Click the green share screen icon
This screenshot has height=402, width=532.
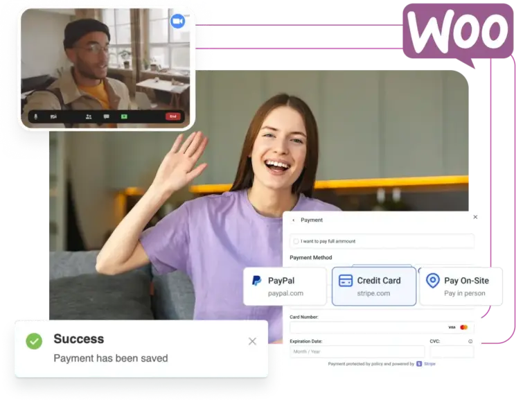pyautogui.click(x=124, y=116)
